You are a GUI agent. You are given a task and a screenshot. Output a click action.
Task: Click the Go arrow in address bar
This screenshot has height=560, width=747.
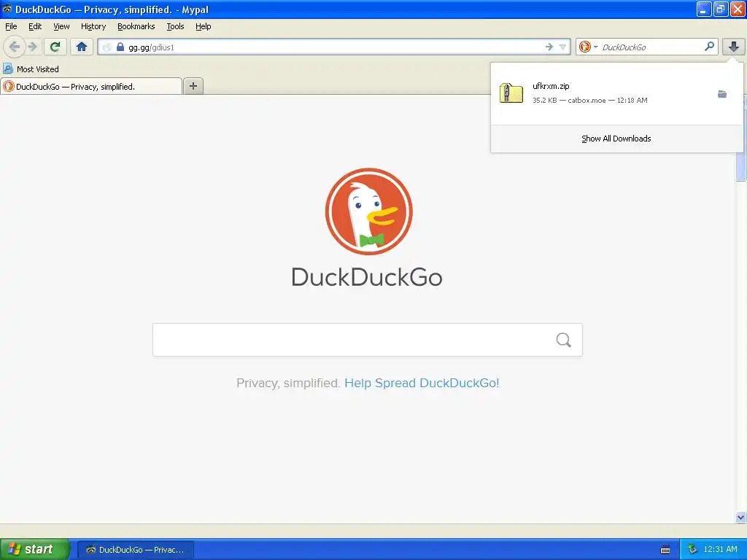coord(549,47)
